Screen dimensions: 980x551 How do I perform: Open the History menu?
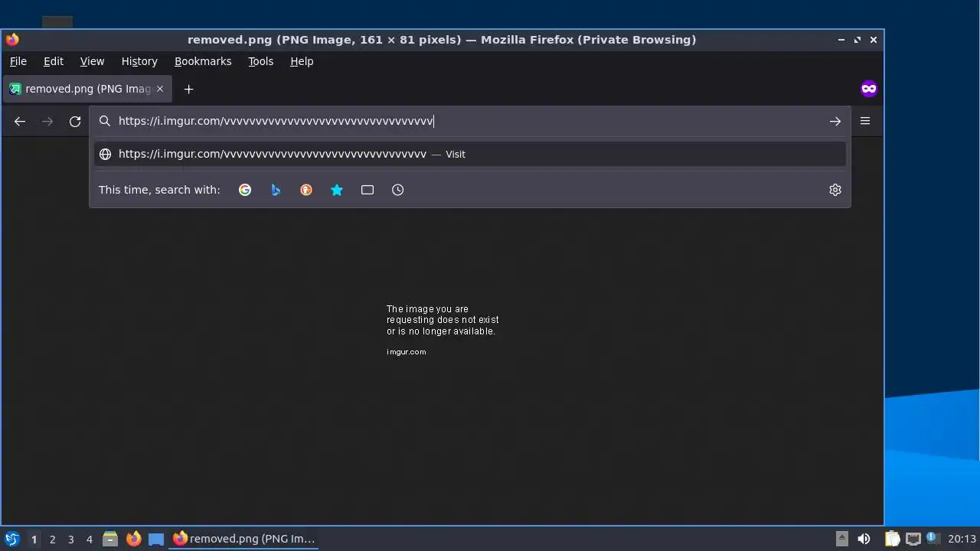139,61
